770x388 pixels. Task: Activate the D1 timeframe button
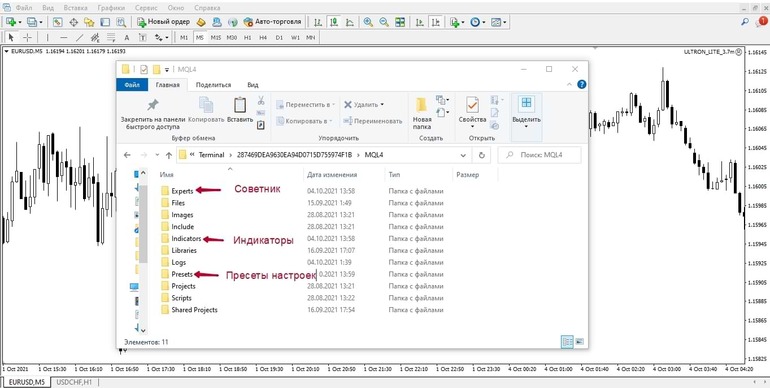tap(279, 37)
